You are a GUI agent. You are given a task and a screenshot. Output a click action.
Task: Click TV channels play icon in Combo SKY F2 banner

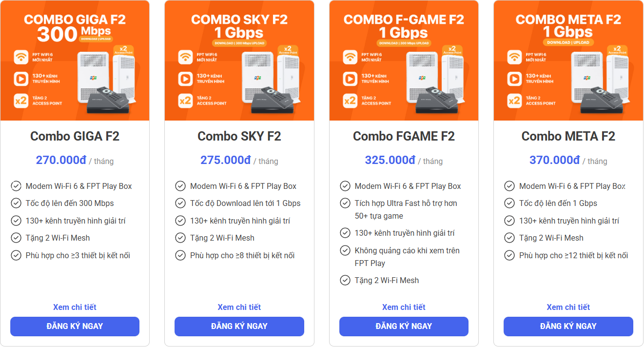coord(185,79)
